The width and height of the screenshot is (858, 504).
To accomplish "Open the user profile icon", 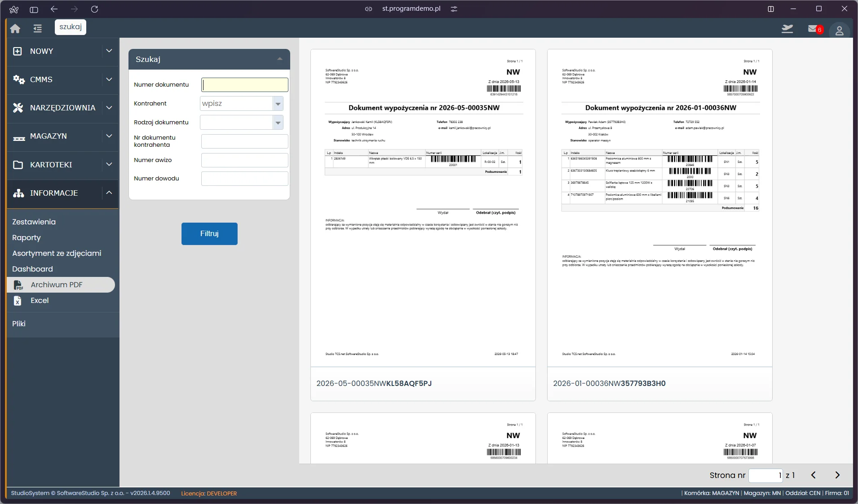I will point(839,30).
